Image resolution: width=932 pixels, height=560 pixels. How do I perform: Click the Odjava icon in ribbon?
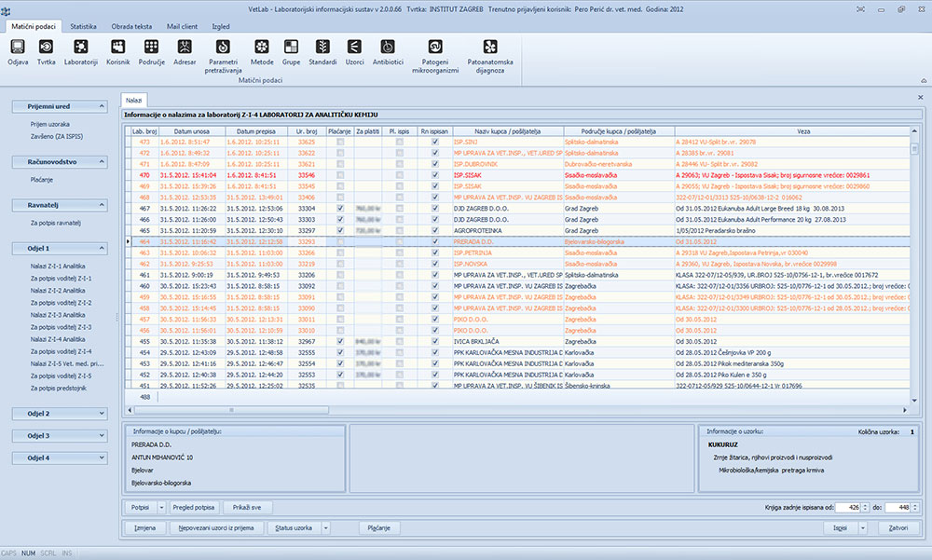tap(18, 47)
